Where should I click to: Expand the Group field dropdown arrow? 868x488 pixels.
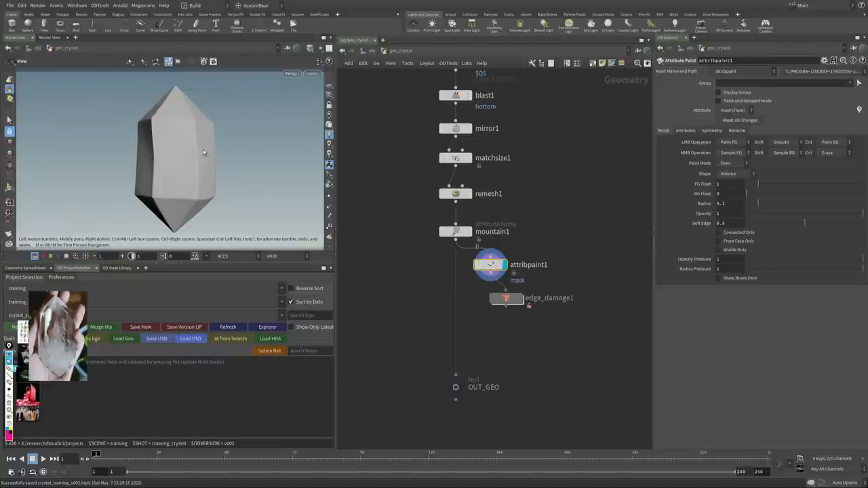(850, 83)
